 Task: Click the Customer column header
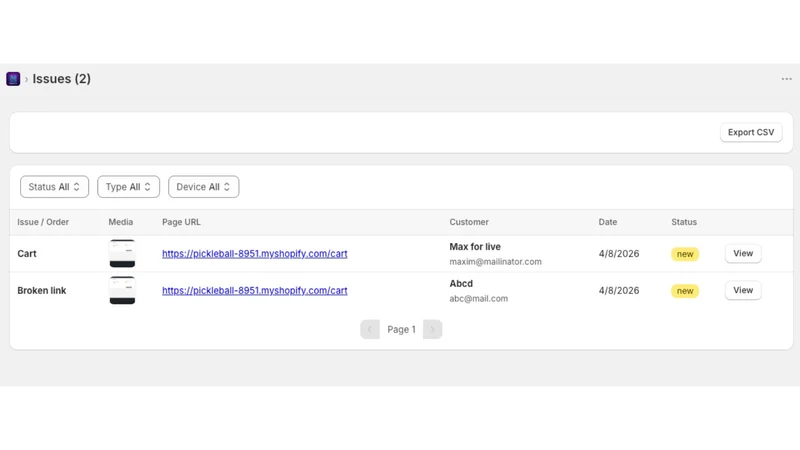(x=469, y=222)
